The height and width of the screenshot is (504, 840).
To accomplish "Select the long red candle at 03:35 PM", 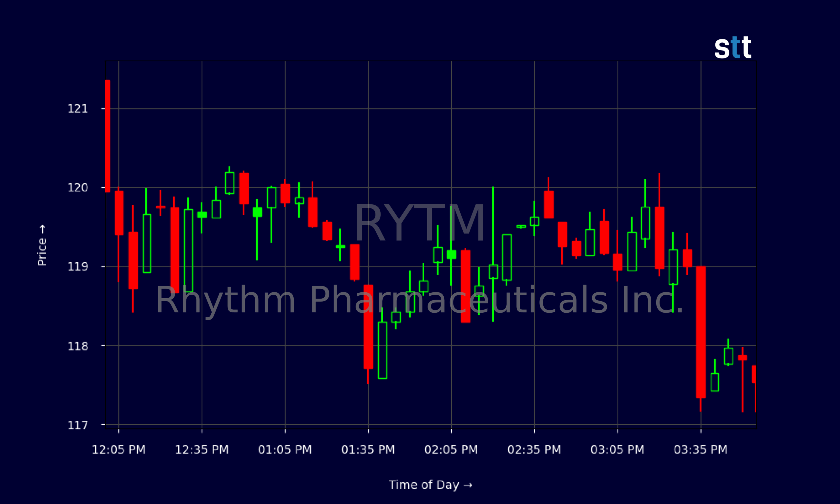I will point(701,339).
